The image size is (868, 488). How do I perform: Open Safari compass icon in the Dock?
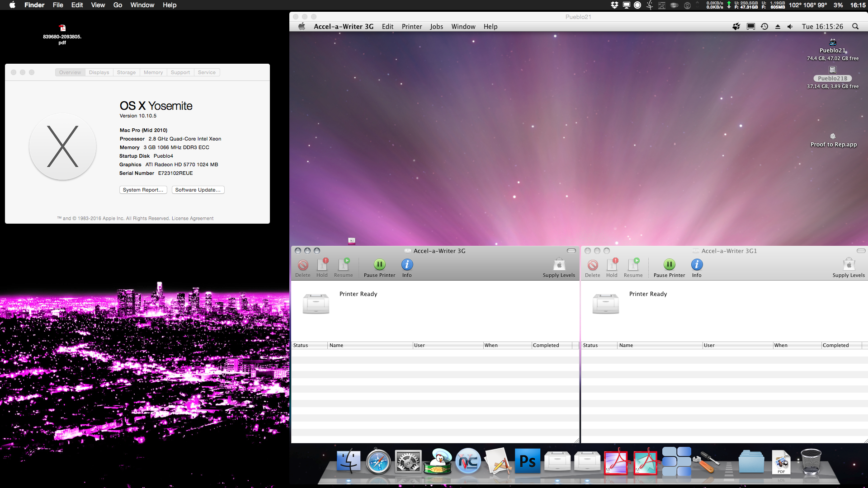(x=378, y=461)
